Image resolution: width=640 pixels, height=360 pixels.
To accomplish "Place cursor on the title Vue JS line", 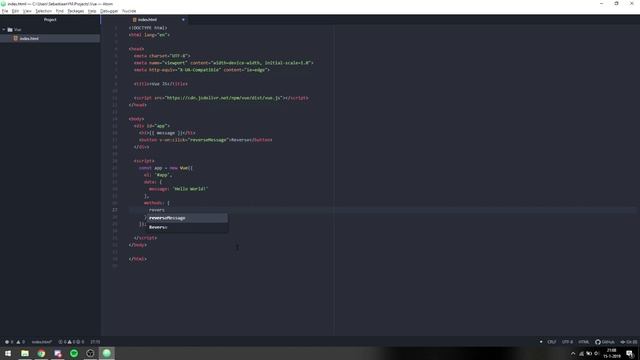I will [x=160, y=84].
